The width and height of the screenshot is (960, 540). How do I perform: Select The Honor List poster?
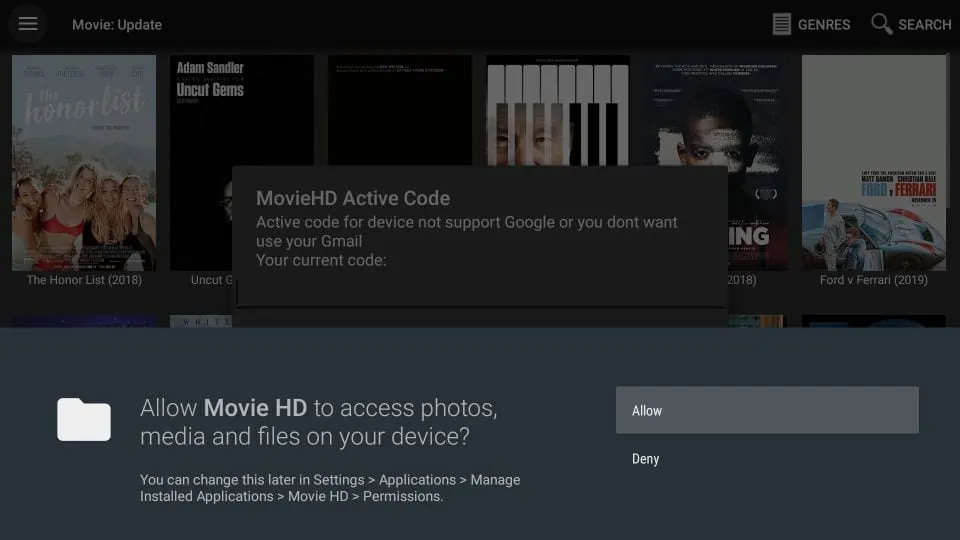point(84,163)
